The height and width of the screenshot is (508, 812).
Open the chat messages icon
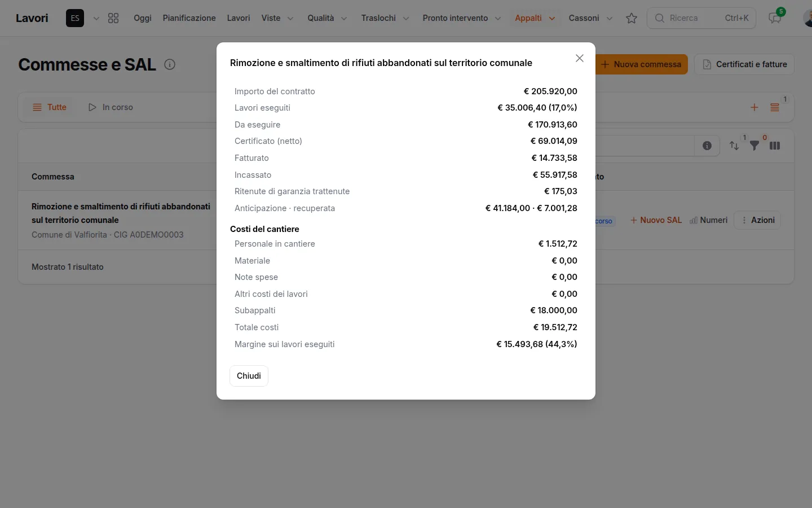[775, 18]
